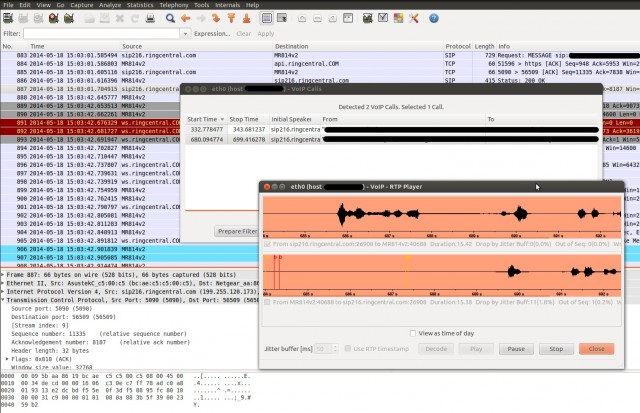Click in the upper RTP waveform
This screenshot has height=413, width=640.
pyautogui.click(x=442, y=217)
